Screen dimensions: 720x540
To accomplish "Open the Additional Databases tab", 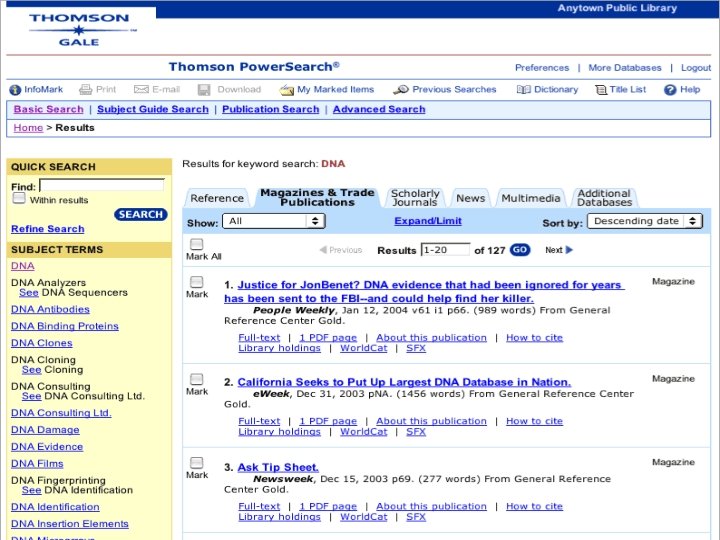I will (x=604, y=198).
